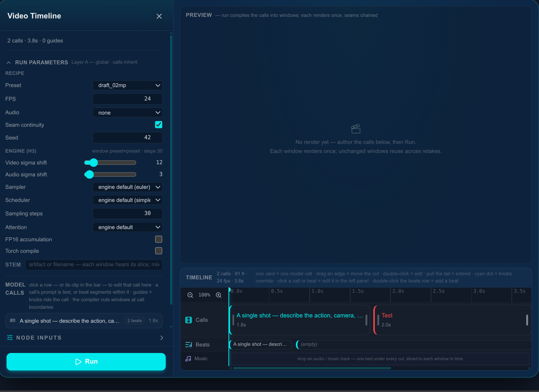
Task: Click the Seed value field
Action: (127, 137)
